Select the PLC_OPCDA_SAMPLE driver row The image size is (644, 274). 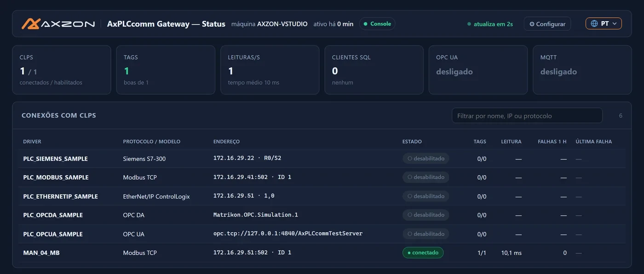[x=322, y=215]
